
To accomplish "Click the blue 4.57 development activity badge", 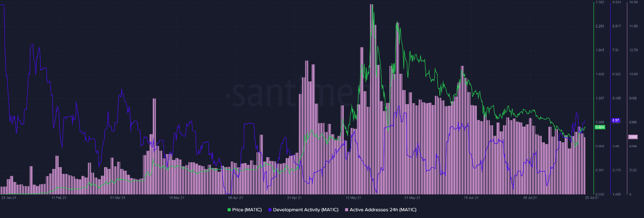I will (x=616, y=120).
